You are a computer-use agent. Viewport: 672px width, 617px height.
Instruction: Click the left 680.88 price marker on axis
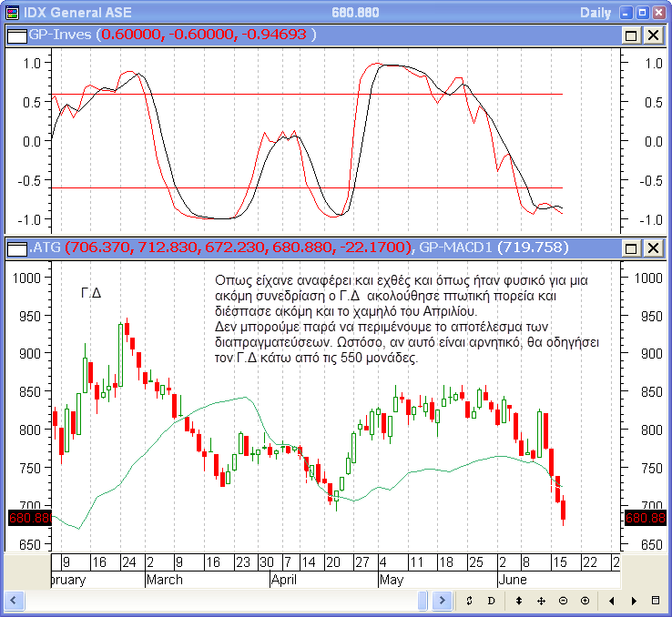pyautogui.click(x=29, y=518)
